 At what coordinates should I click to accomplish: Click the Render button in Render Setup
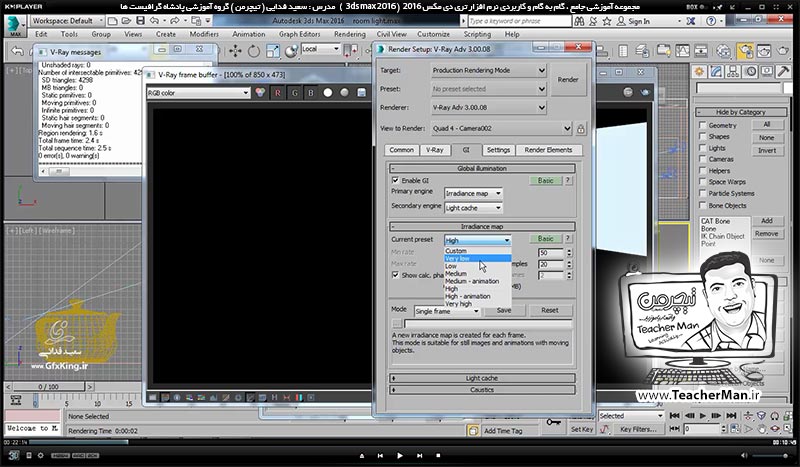pyautogui.click(x=568, y=80)
